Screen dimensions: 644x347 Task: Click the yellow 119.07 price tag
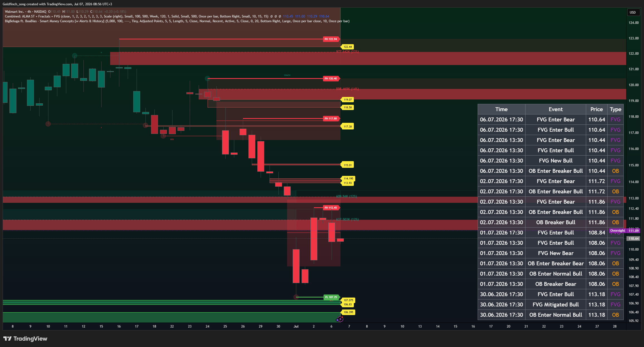[x=347, y=100]
